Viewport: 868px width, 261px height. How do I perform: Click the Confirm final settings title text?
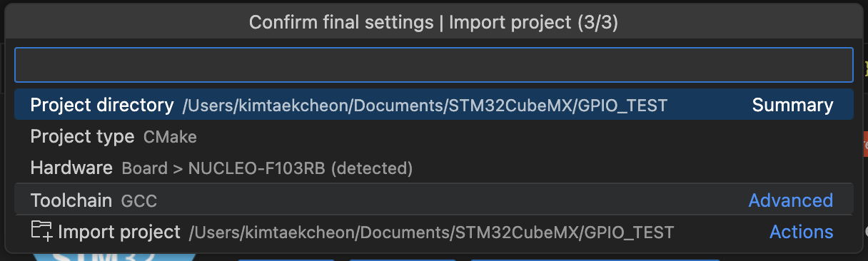tap(340, 23)
